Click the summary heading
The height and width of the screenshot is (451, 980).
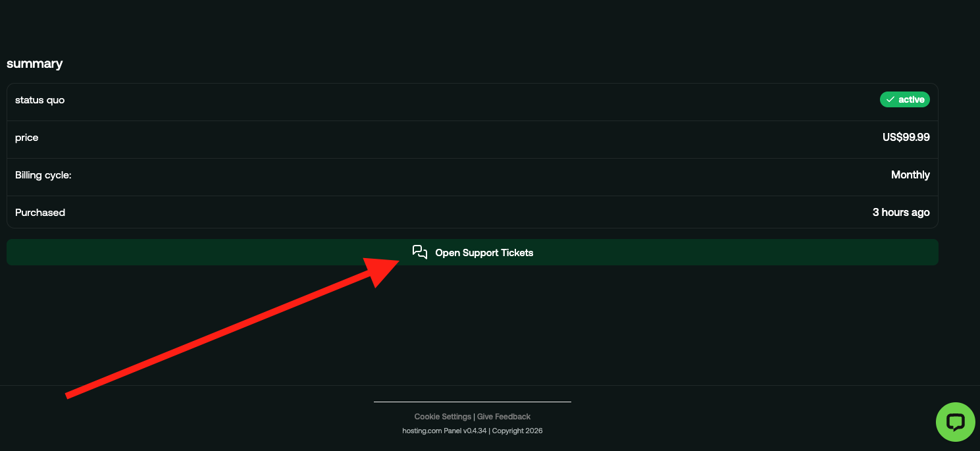click(34, 63)
